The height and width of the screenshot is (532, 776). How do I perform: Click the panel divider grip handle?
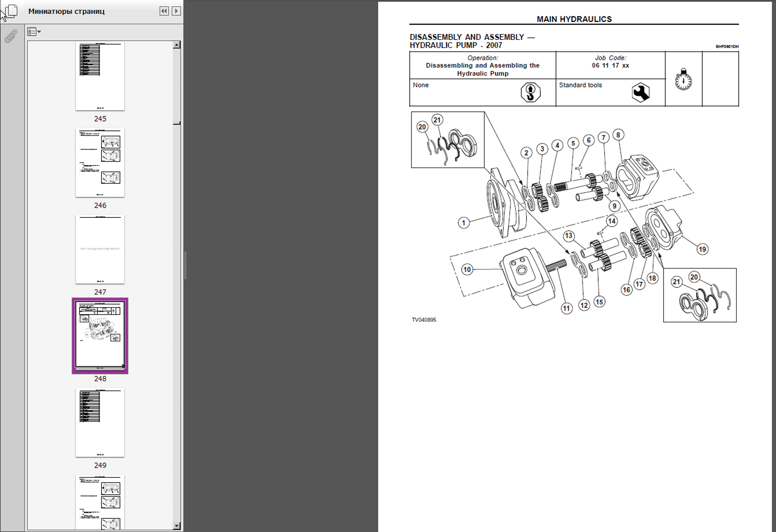tap(185, 265)
